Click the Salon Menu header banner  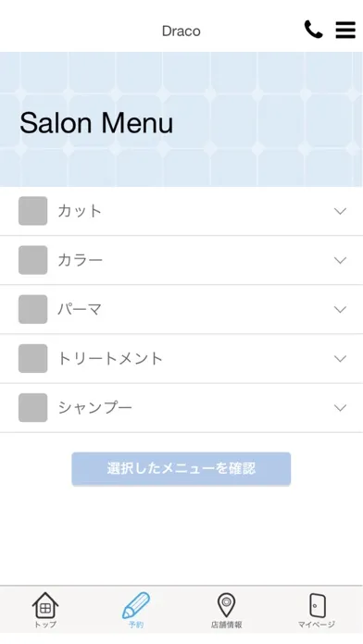[181, 119]
